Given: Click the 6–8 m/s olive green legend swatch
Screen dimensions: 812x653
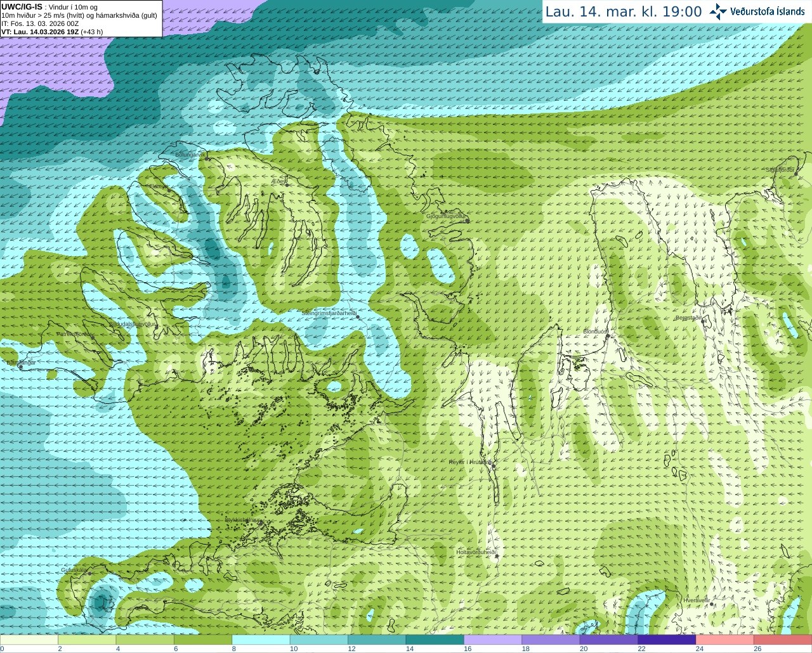Looking at the screenshot, I should point(203,640).
